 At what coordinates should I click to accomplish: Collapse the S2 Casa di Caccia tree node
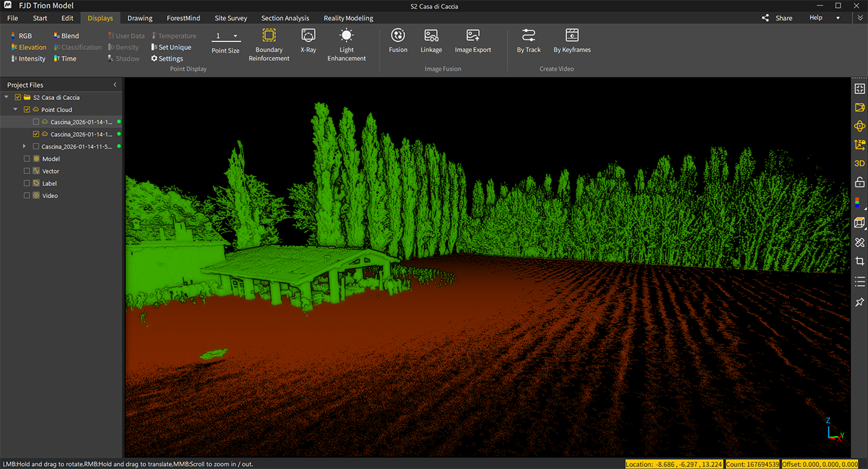(7, 97)
